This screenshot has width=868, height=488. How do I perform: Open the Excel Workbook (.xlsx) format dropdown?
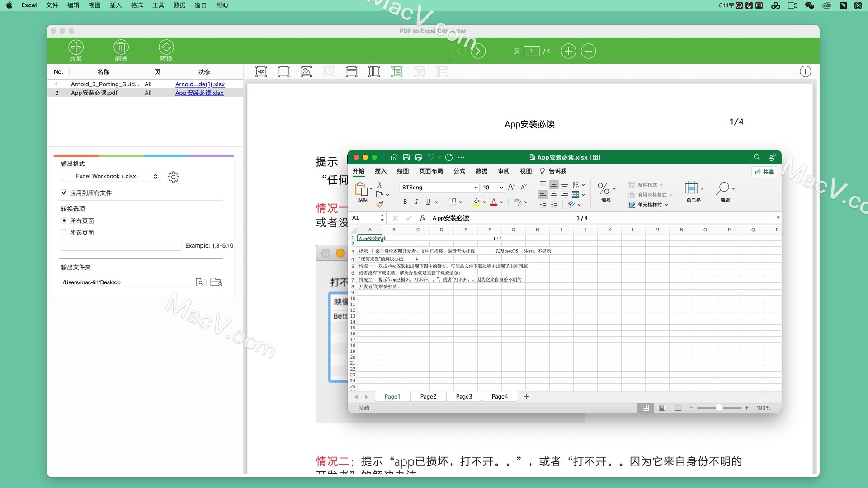click(x=111, y=176)
